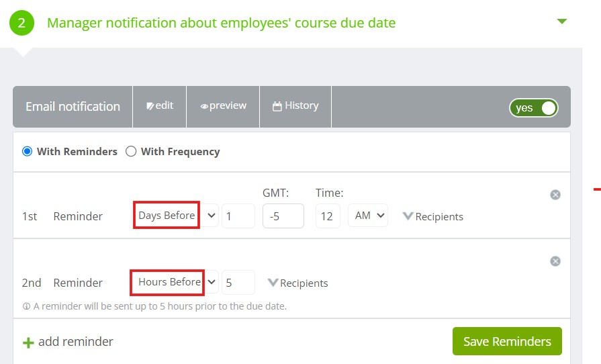
Task: Click the History calendar icon
Action: [277, 106]
